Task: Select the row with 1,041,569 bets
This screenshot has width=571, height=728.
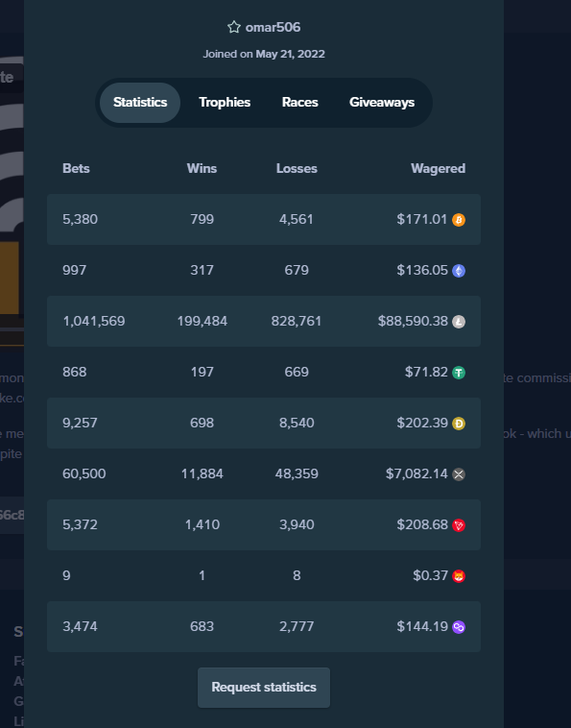Action: coord(264,322)
